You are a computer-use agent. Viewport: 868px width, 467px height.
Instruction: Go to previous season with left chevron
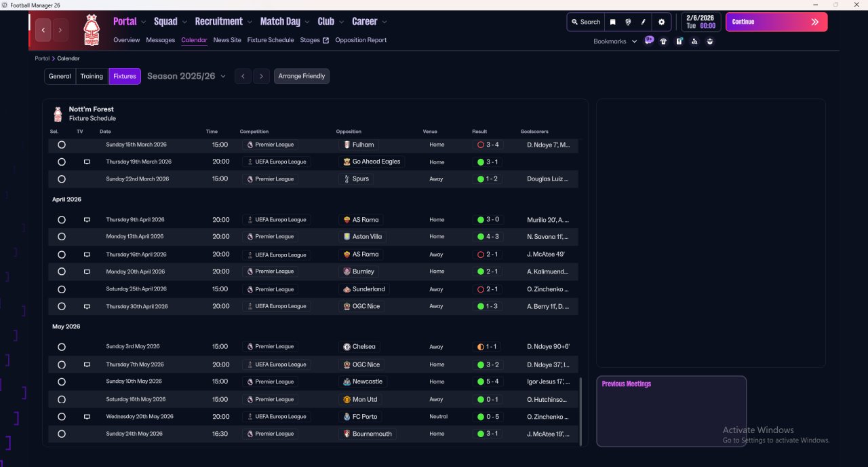(243, 76)
